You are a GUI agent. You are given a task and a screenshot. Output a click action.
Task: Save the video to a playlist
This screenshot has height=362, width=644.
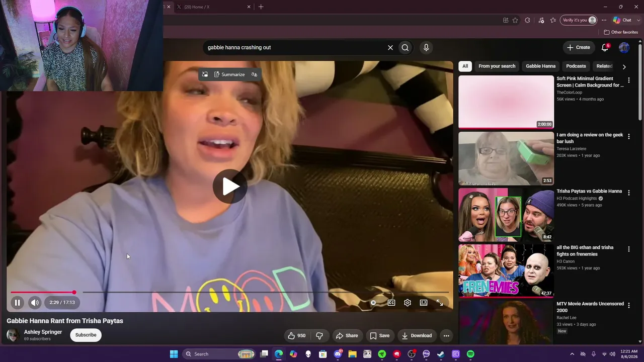tap(380, 336)
